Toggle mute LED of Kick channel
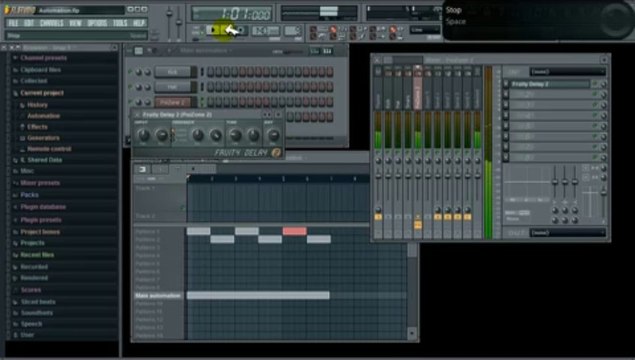Image resolution: width=635 pixels, height=360 pixels. 130,72
